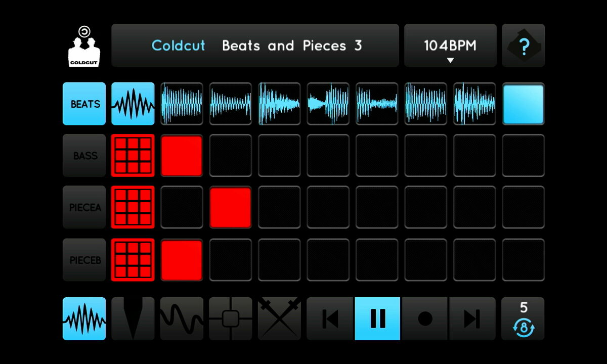Select the sine wave effect icon
The image size is (607, 364).
click(x=182, y=318)
